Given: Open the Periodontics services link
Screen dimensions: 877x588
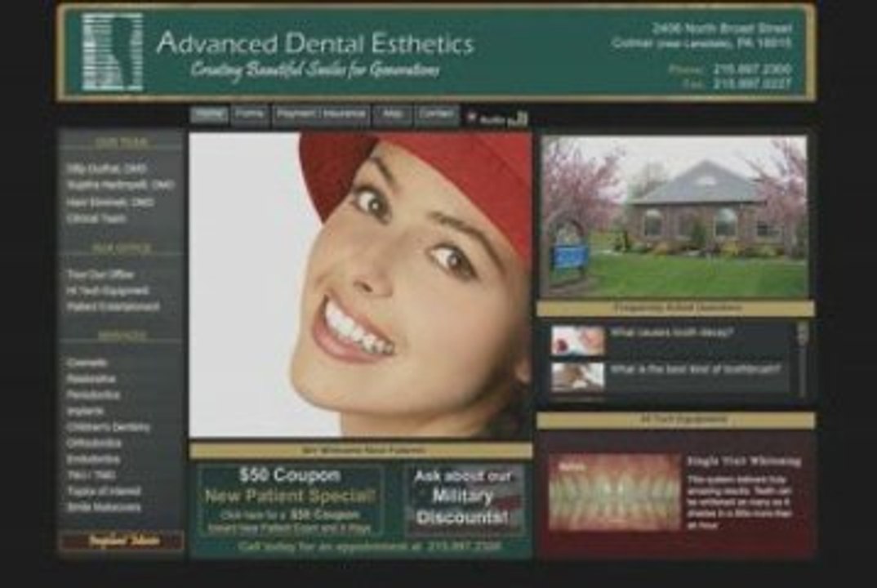Looking at the screenshot, I should click(x=93, y=395).
